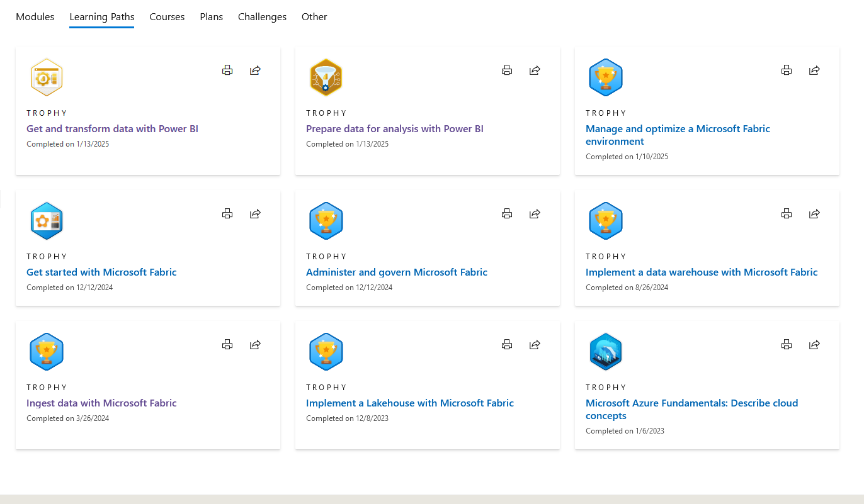Click the Manage and optimize Fabric trophy badge

[x=606, y=77]
